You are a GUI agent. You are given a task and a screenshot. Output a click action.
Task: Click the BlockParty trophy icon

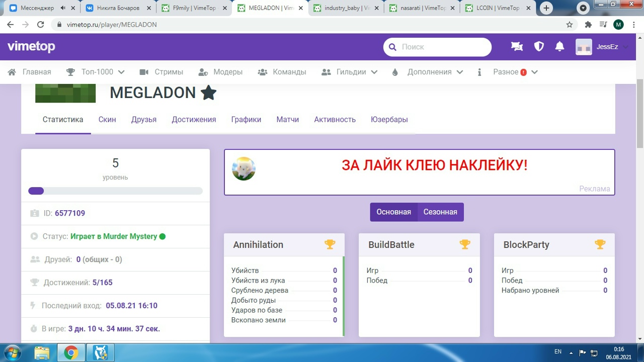point(600,244)
